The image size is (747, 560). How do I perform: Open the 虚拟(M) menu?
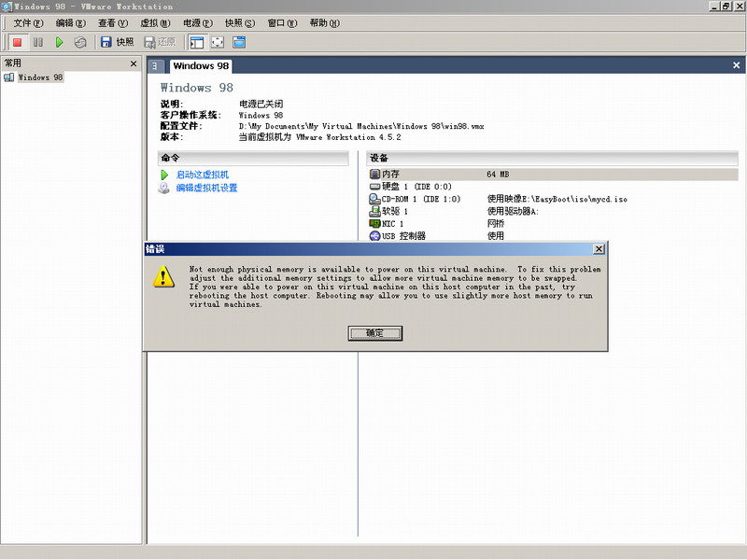[155, 23]
